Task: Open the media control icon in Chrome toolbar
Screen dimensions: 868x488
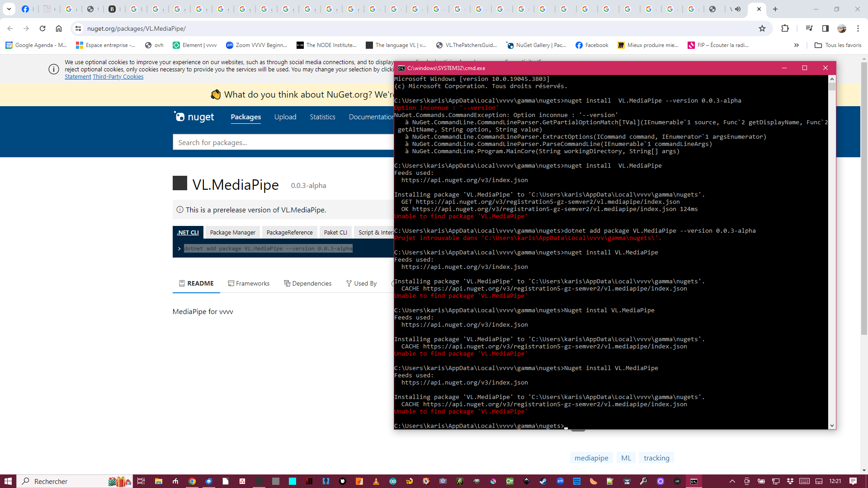Action: click(x=809, y=28)
